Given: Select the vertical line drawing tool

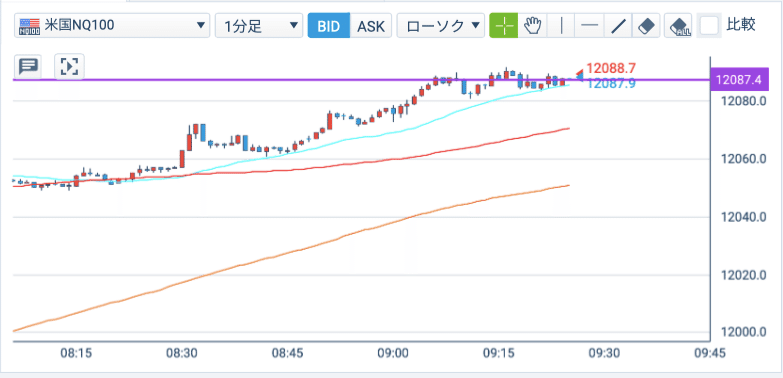Looking at the screenshot, I should click(x=561, y=25).
